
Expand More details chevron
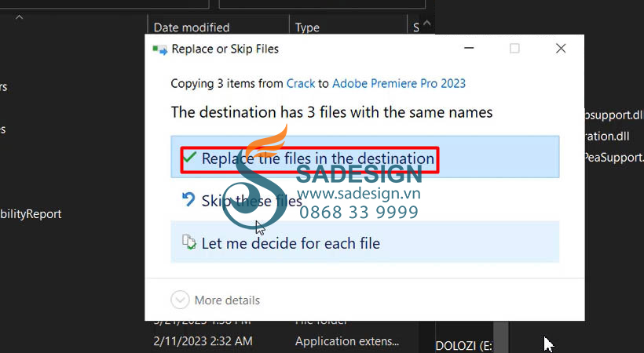[180, 300]
